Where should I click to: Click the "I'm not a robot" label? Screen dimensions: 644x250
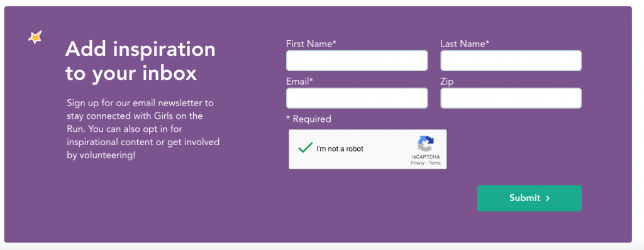(x=340, y=149)
